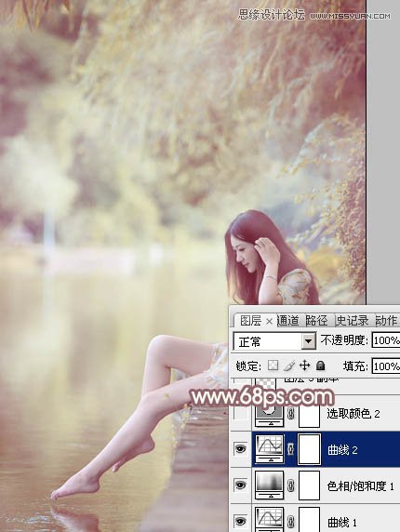The width and height of the screenshot is (400, 532).
Task: Click the lock image pixels brush icon
Action: pos(289,366)
